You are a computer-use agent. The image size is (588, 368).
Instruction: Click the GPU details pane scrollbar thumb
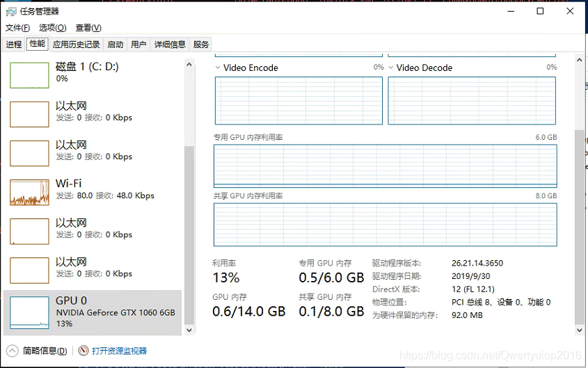[x=580, y=227]
